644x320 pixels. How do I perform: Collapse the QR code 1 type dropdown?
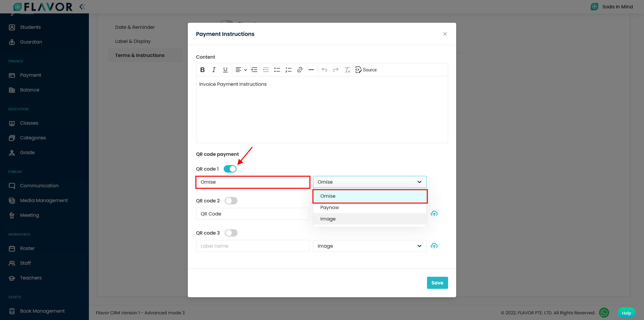click(370, 182)
